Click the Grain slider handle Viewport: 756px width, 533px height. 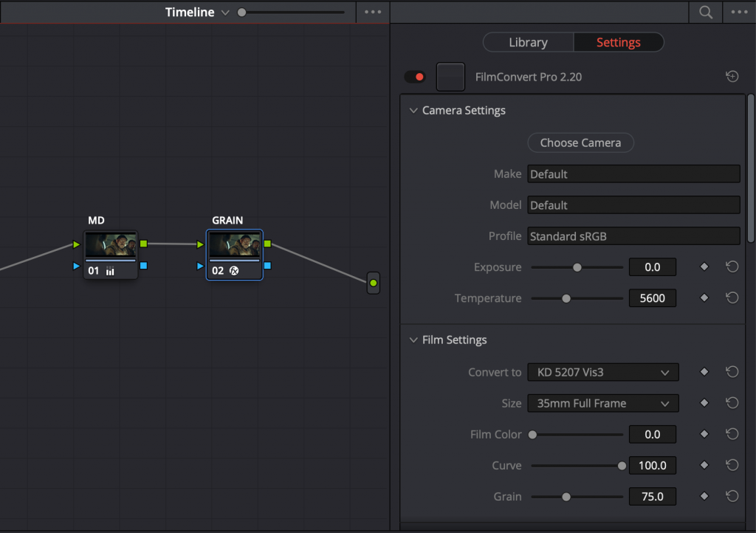(566, 496)
